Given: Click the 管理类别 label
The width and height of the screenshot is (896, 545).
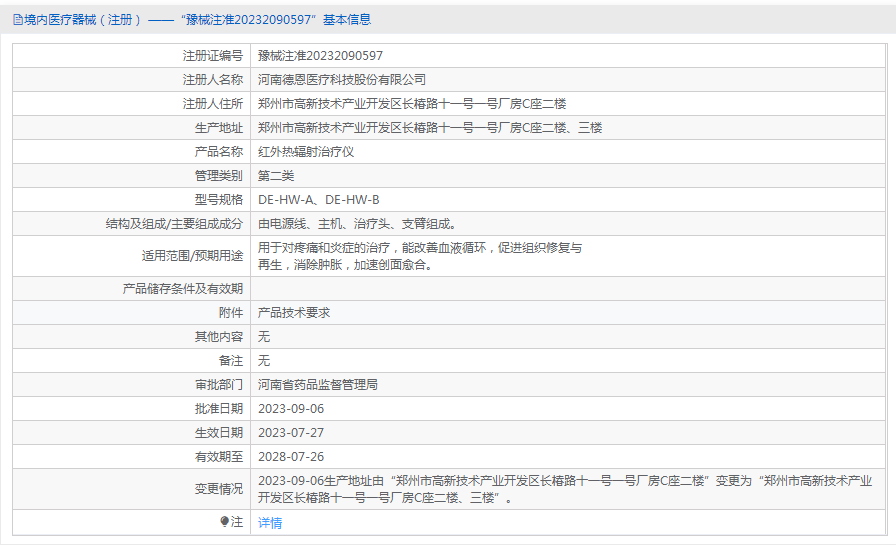Looking at the screenshot, I should 219,176.
